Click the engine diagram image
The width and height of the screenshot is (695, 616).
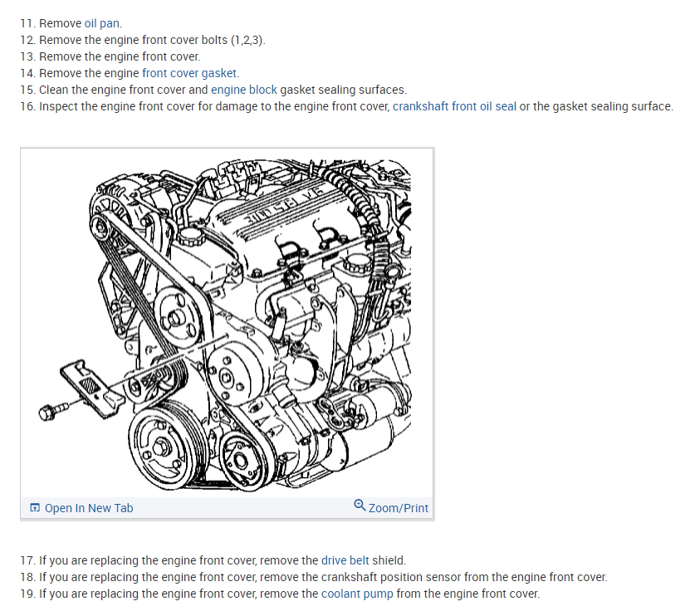(226, 325)
